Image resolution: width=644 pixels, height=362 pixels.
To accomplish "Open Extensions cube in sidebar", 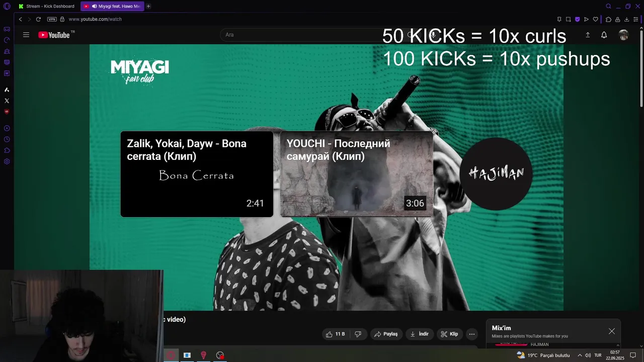I will (x=7, y=150).
